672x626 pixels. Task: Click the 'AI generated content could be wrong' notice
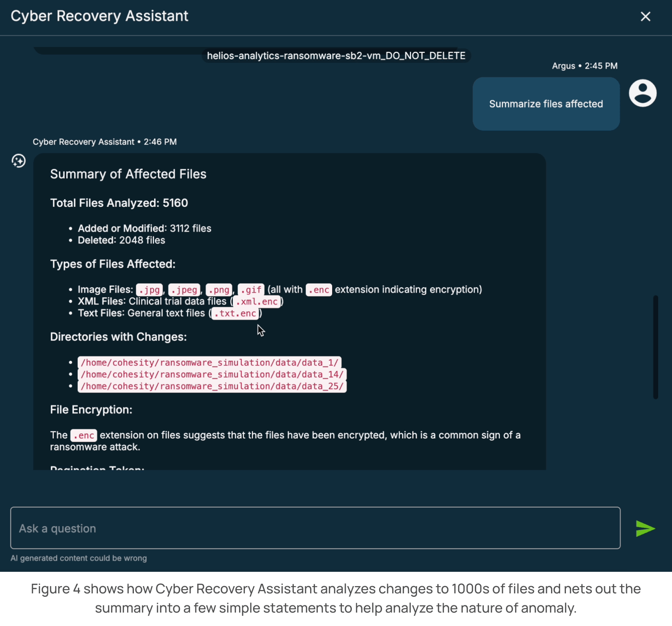pos(79,558)
